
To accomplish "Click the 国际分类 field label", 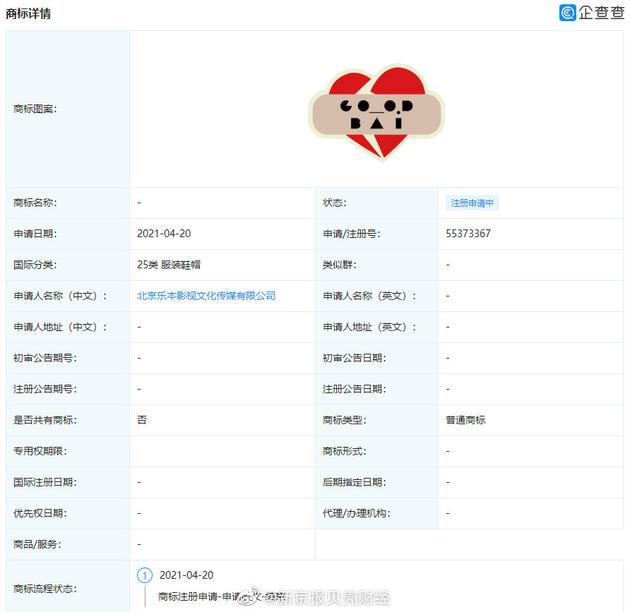I will click(36, 265).
